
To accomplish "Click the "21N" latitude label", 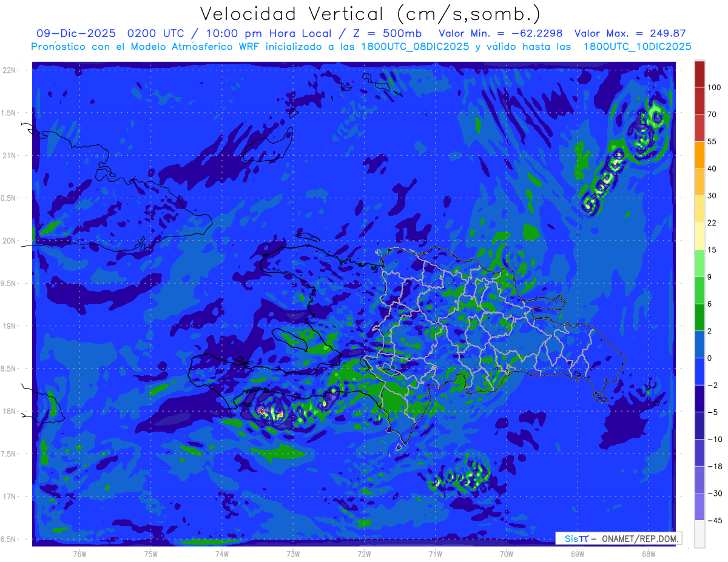I will (x=10, y=155).
